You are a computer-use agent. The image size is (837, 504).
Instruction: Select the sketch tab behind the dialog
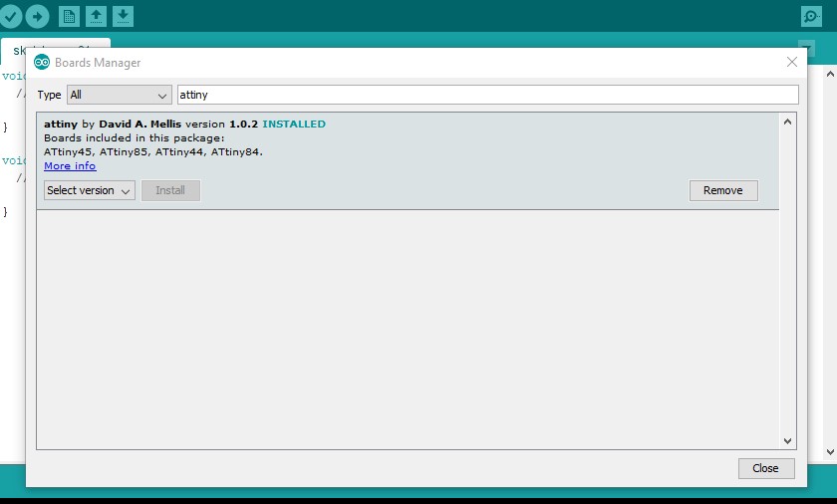pos(56,44)
